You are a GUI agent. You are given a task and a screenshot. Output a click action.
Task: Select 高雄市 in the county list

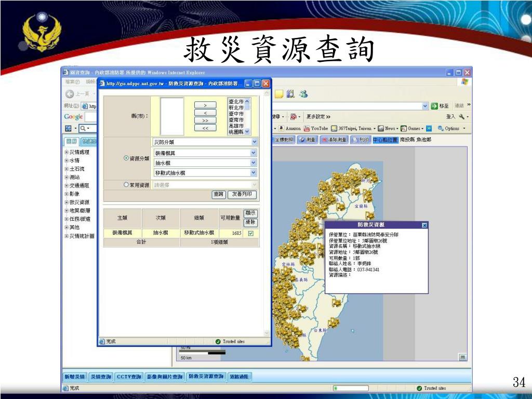[236, 126]
